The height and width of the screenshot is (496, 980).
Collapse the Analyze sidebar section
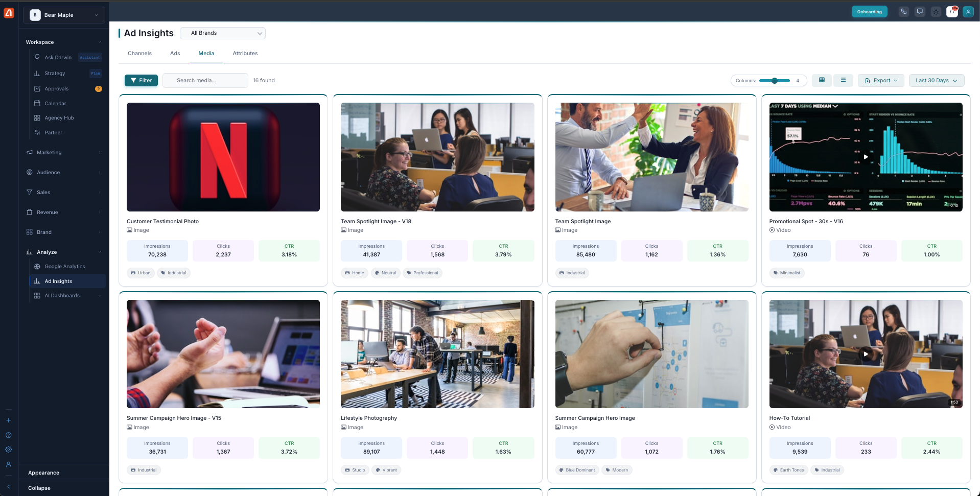[x=64, y=252]
